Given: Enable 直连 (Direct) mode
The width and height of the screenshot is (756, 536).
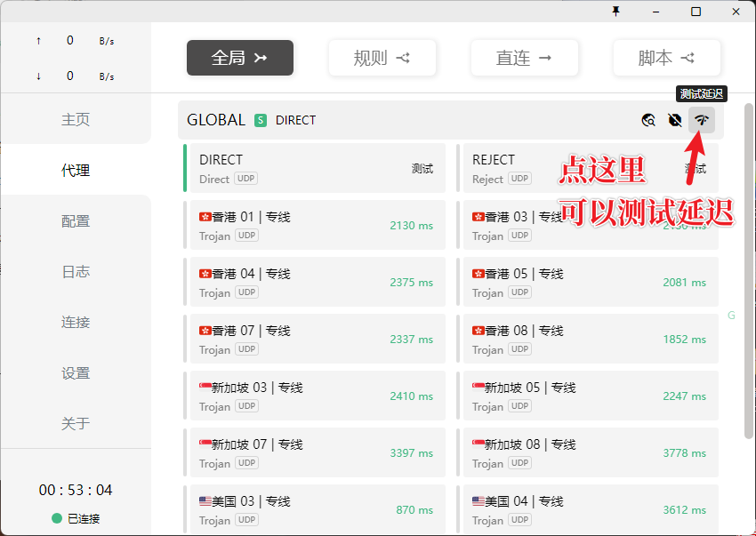Looking at the screenshot, I should [x=524, y=58].
